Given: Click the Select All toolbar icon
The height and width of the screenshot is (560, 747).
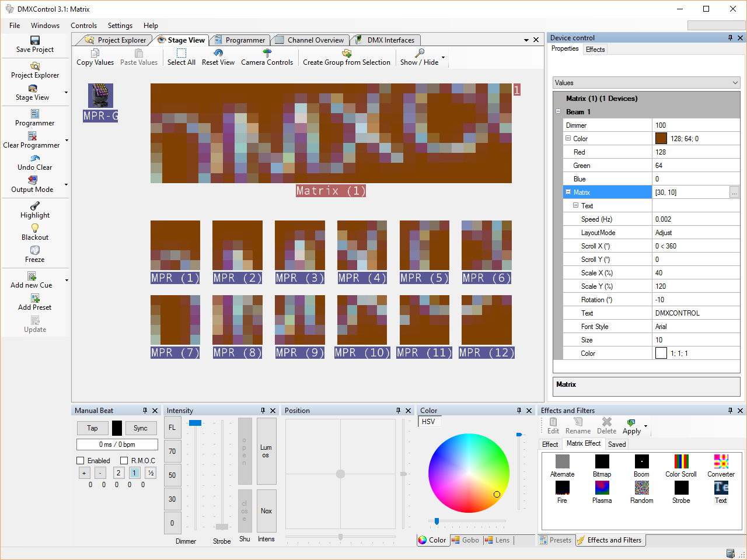Looking at the screenshot, I should pos(181,53).
